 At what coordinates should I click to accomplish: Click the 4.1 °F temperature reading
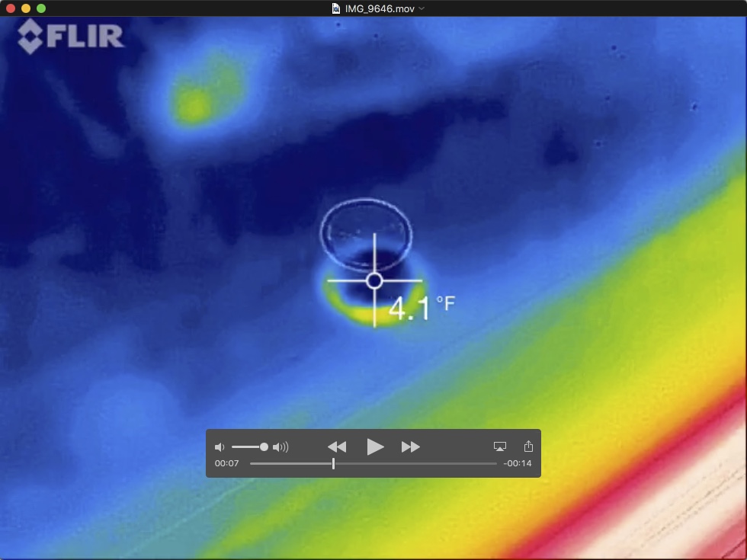tap(421, 309)
